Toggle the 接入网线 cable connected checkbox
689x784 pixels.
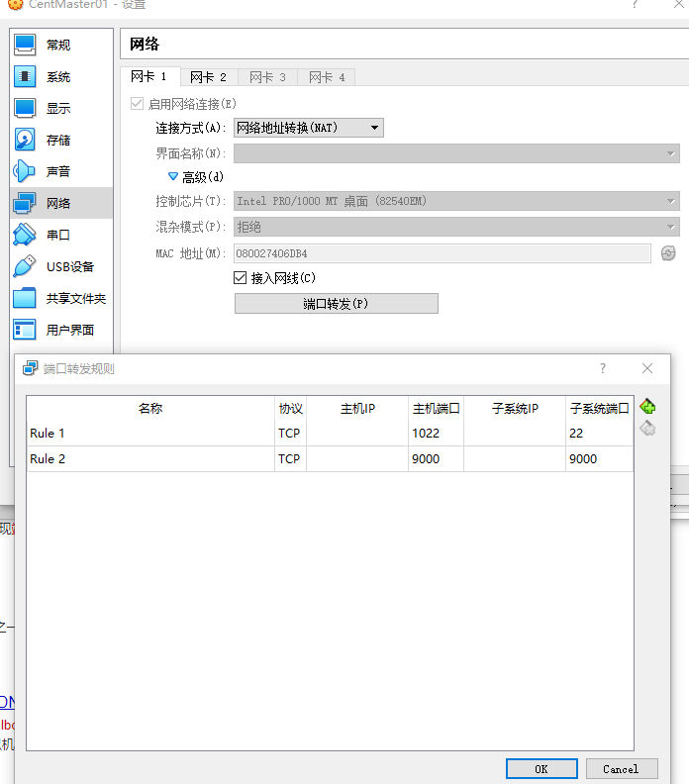coord(240,278)
